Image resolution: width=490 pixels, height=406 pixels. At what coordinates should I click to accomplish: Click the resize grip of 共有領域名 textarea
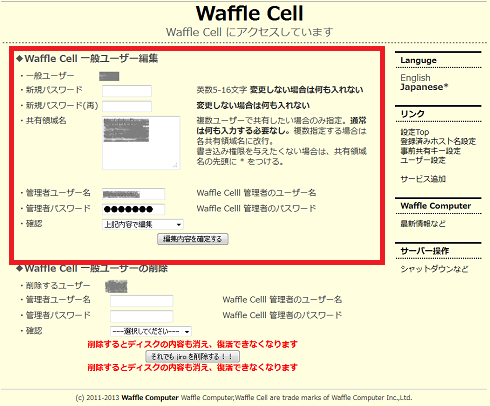(175, 165)
